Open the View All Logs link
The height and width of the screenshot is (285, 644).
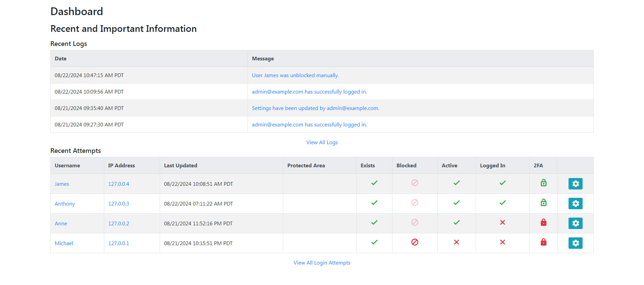[322, 142]
